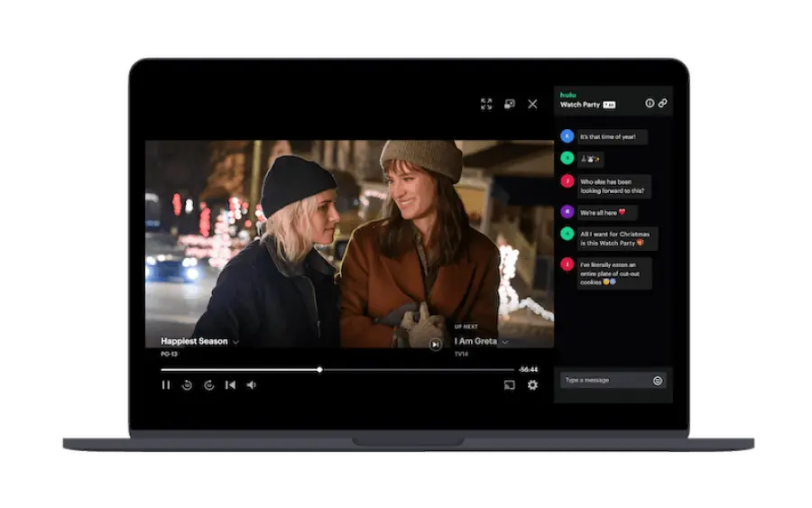The height and width of the screenshot is (508, 812).
Task: Play the Up Next title now
Action: point(436,344)
